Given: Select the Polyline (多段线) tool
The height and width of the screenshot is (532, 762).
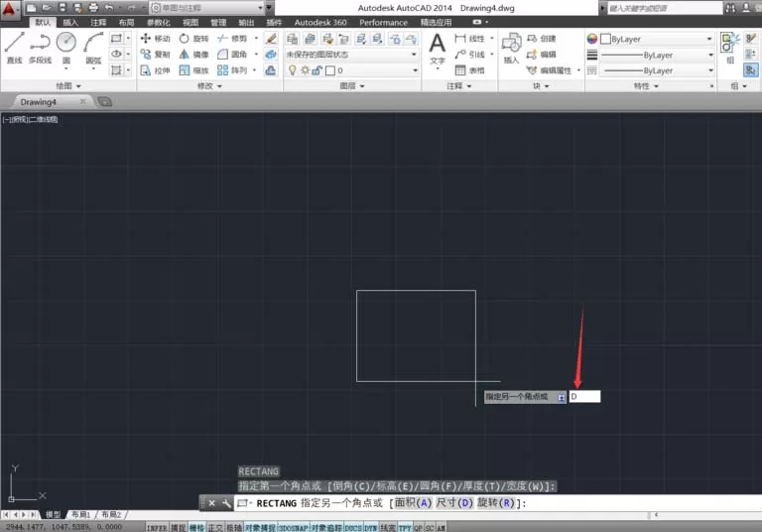Looking at the screenshot, I should (40, 48).
